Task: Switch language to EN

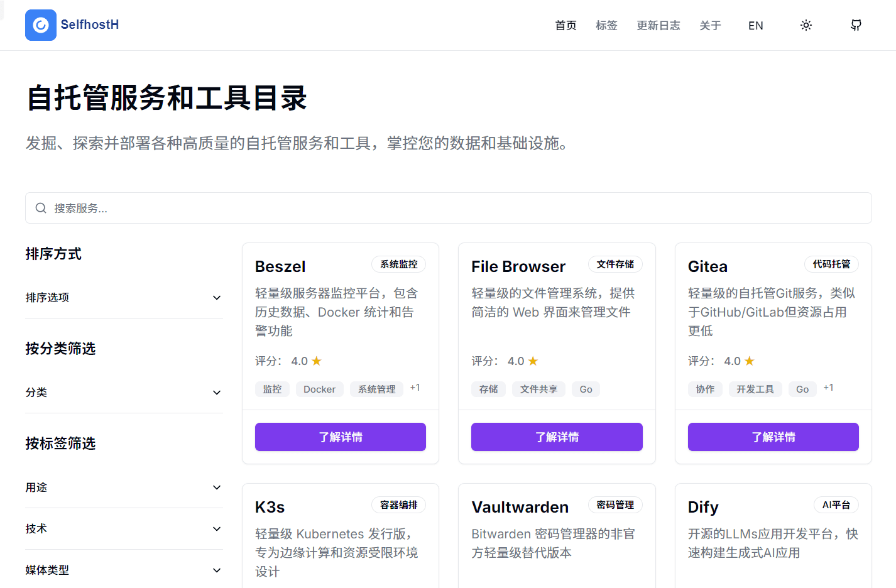Action: click(756, 26)
